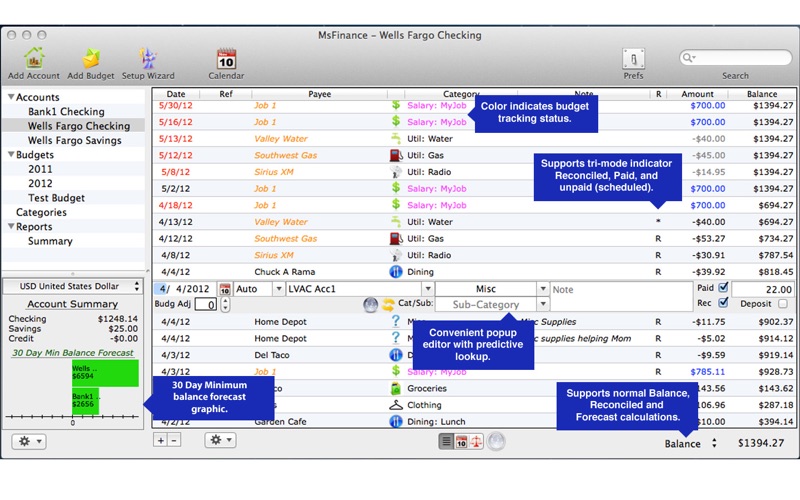800x500 pixels.
Task: Click the gas pump icon on 5/12/12 row
Action: (x=395, y=155)
